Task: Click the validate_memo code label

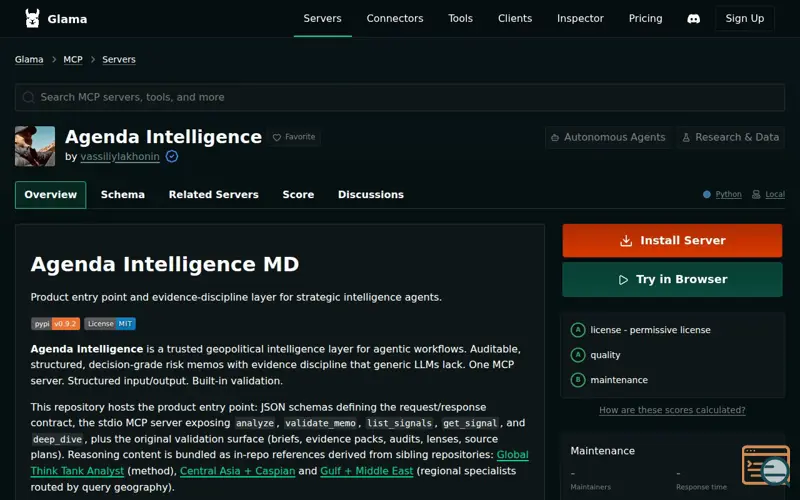Action: (x=320, y=423)
